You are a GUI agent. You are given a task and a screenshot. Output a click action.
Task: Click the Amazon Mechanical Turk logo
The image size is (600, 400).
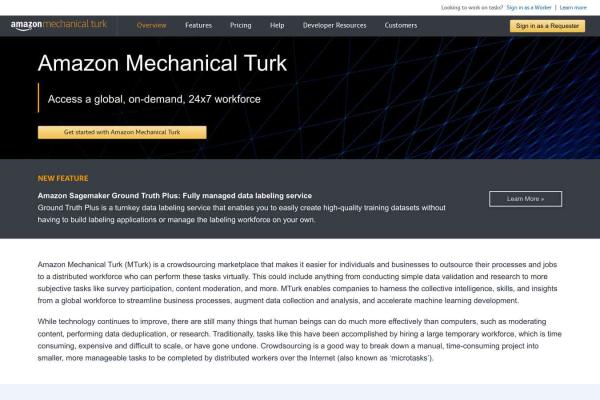(59, 25)
